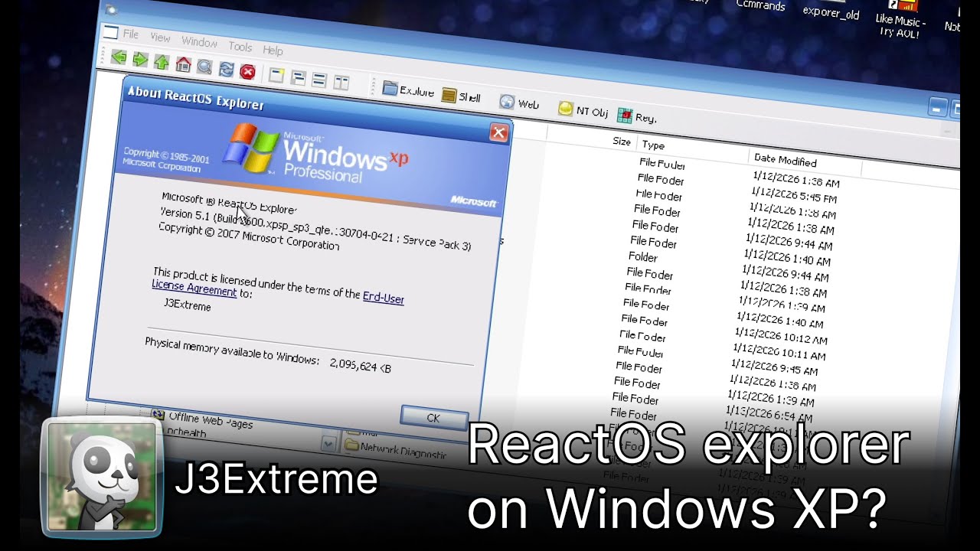Sort by the Date Modified column header
This screenshot has height=551, width=980.
click(x=785, y=159)
